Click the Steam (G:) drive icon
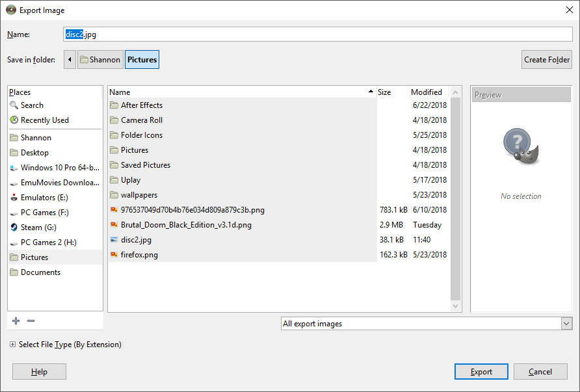The width and height of the screenshot is (580, 392). 14,227
